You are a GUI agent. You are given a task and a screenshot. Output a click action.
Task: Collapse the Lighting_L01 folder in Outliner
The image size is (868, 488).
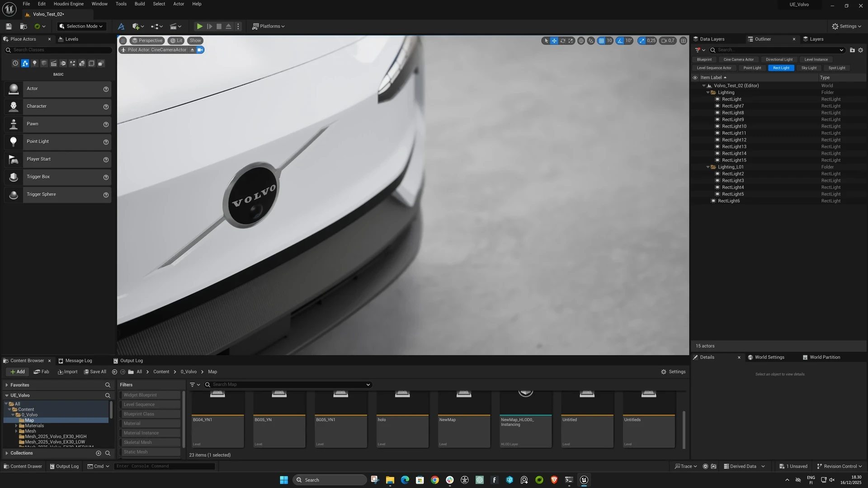(x=708, y=167)
